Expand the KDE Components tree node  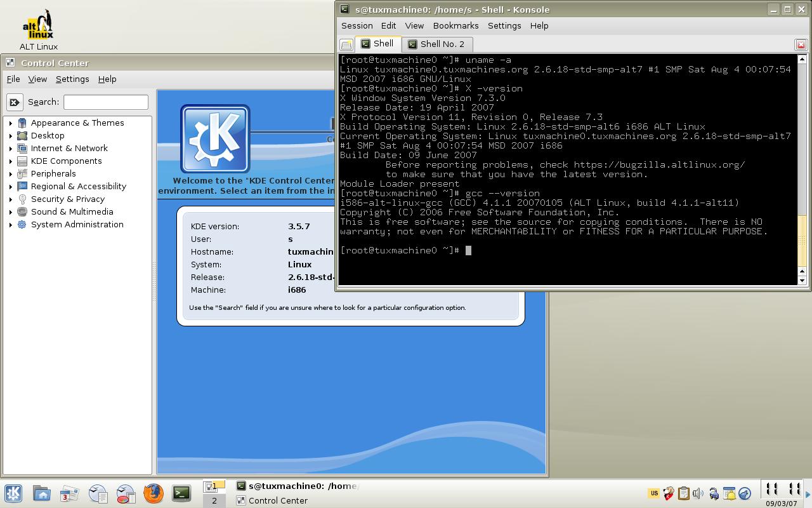pyautogui.click(x=10, y=161)
